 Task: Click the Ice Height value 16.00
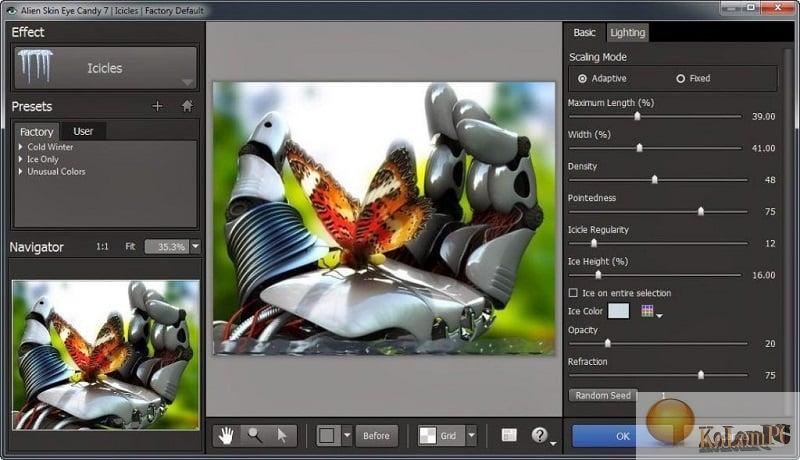point(763,275)
